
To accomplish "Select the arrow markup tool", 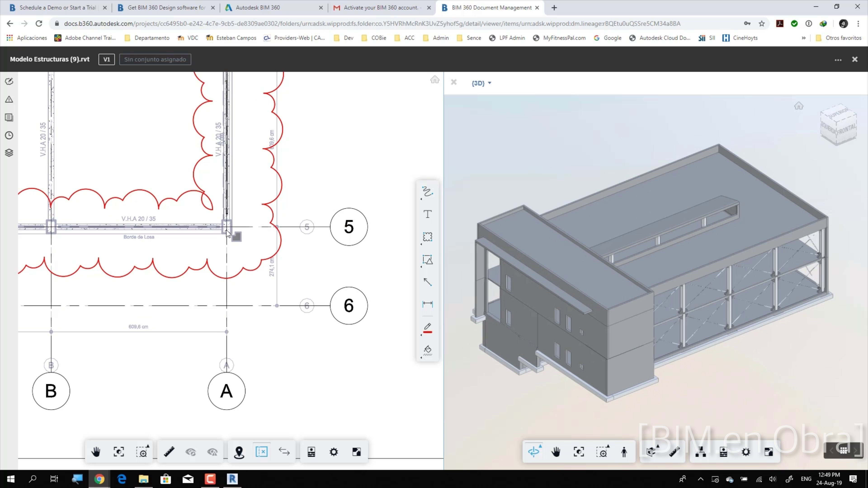I will pyautogui.click(x=427, y=282).
